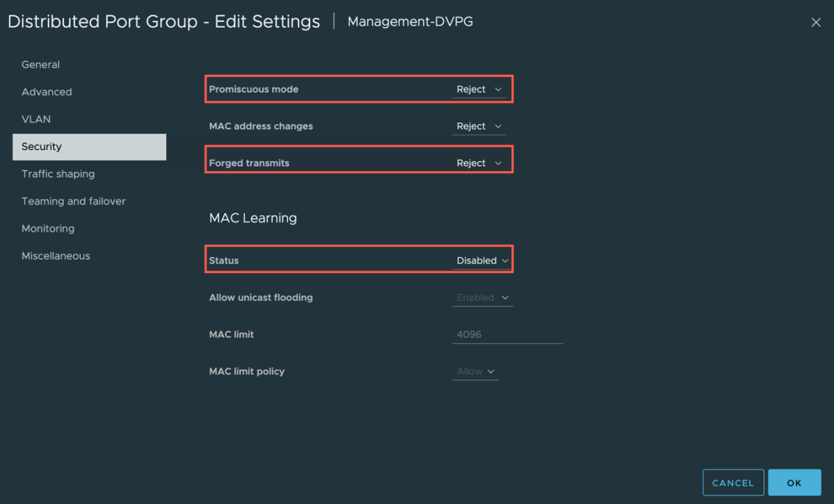Switch to the Monitoring section
The height and width of the screenshot is (504, 834).
(x=48, y=229)
